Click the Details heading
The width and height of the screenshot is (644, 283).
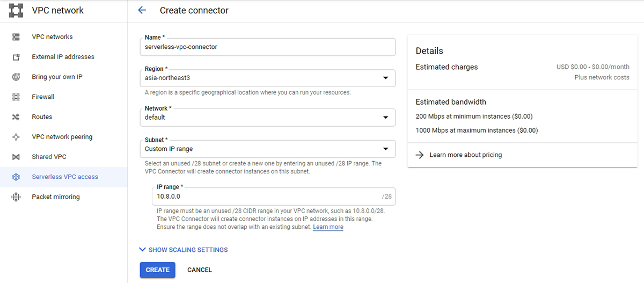[429, 51]
